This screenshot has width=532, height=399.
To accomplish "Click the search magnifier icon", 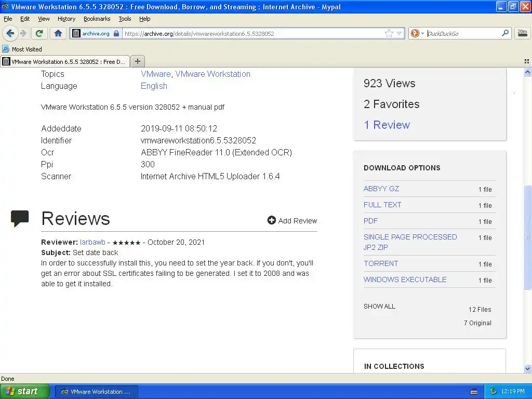I will coord(505,33).
